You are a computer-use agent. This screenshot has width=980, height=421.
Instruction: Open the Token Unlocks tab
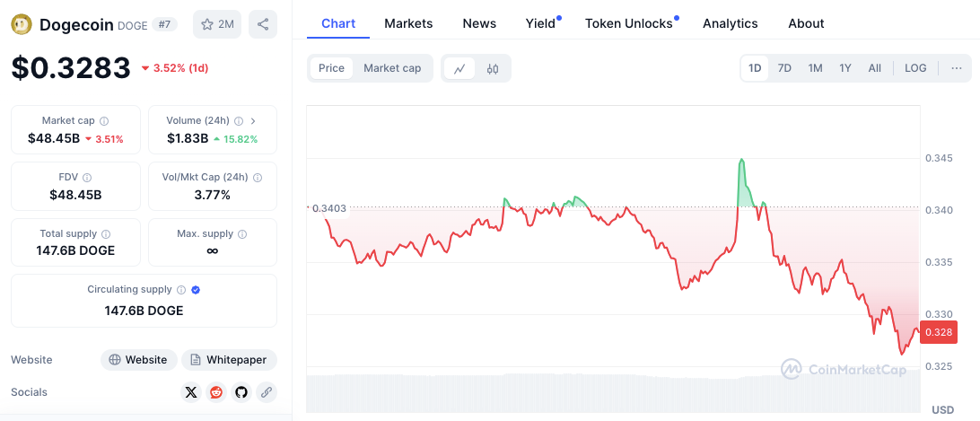coord(628,23)
